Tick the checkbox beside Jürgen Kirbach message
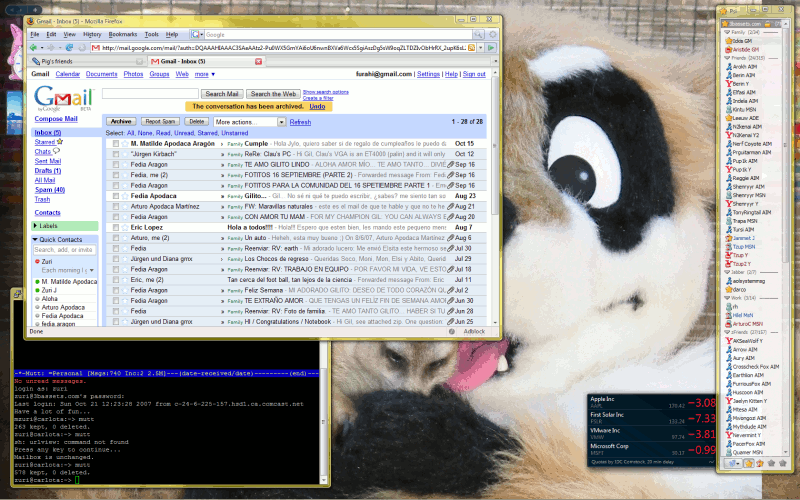Image resolution: width=800 pixels, height=500 pixels. [x=116, y=154]
